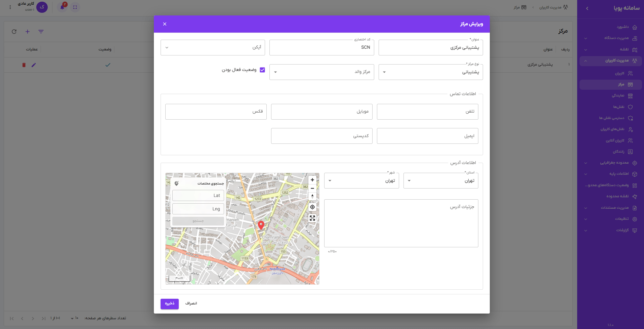Click the فکس input field
The width and height of the screenshot is (644, 329).
click(216, 112)
